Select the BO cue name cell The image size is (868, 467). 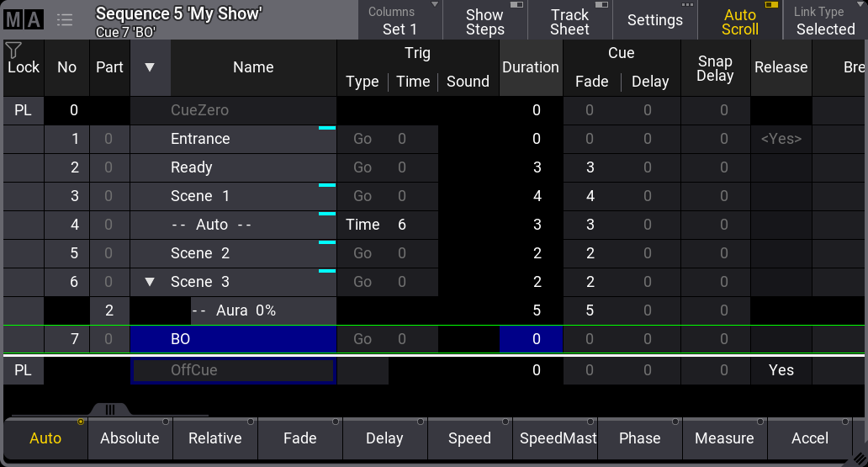(x=234, y=339)
